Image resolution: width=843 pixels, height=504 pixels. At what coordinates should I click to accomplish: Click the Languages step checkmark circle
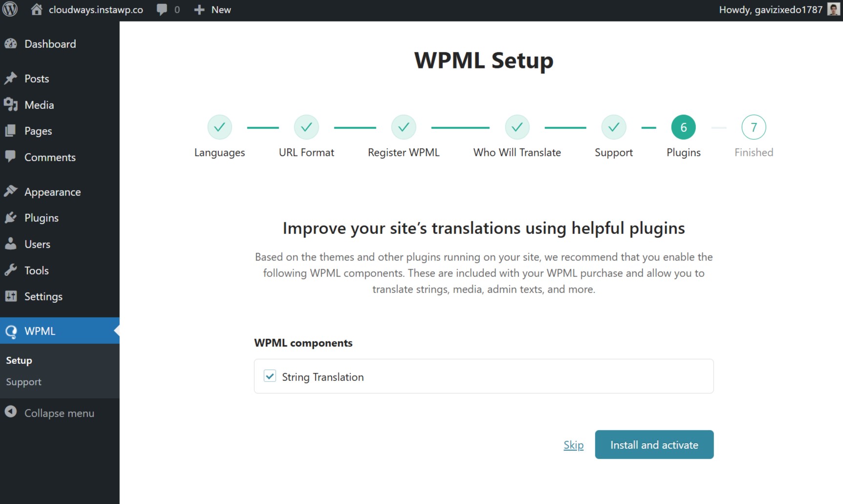point(220,127)
